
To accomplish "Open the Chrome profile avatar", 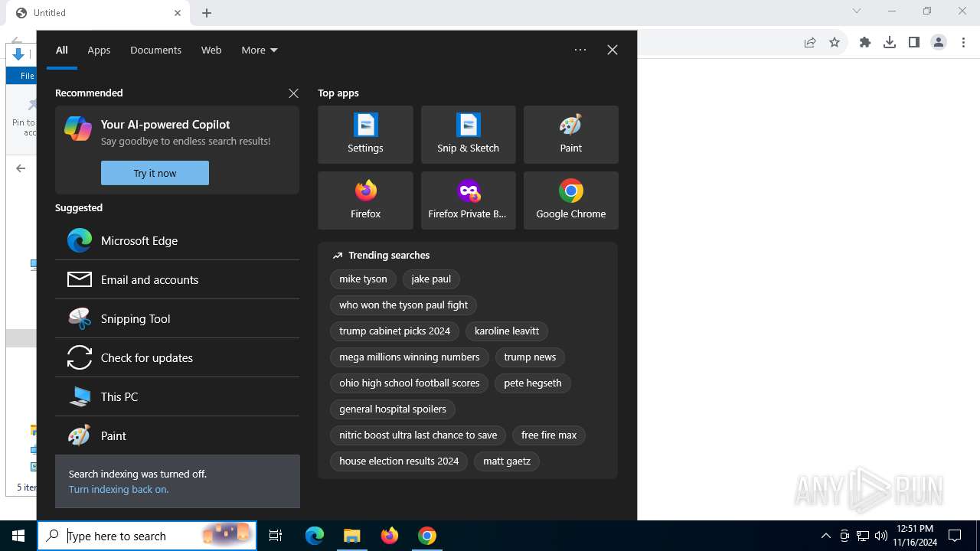I will (x=939, y=42).
